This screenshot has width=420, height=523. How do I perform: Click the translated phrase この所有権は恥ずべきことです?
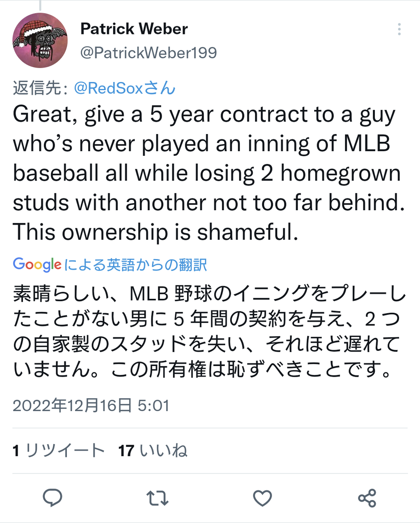point(251,369)
